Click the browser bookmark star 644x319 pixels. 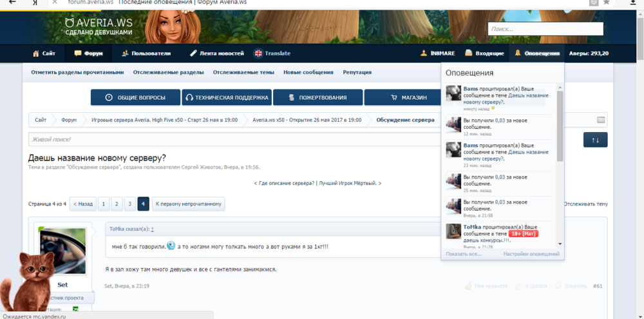point(606,2)
